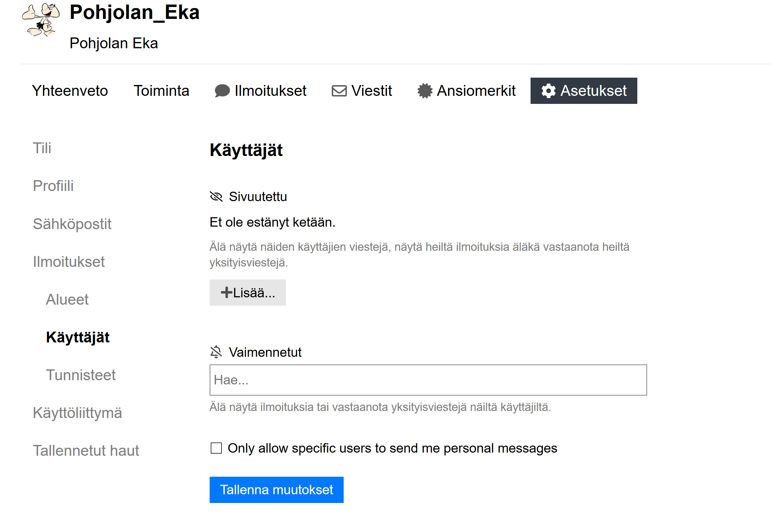This screenshot has width=771, height=532.
Task: Switch to the Toiminta tab
Action: click(161, 91)
